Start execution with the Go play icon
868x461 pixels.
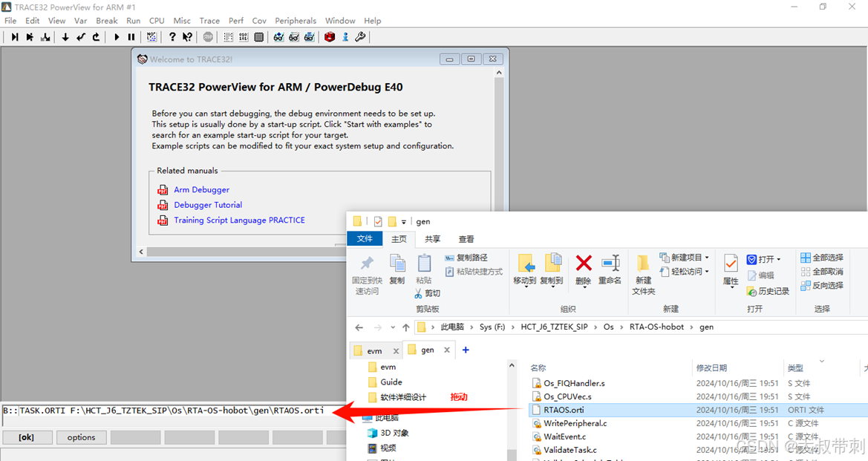(x=117, y=37)
